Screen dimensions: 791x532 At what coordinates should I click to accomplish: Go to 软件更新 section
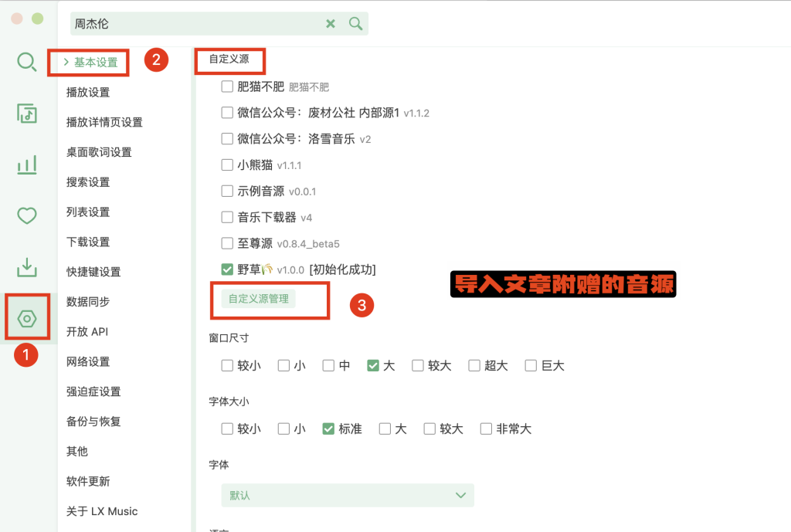[88, 481]
